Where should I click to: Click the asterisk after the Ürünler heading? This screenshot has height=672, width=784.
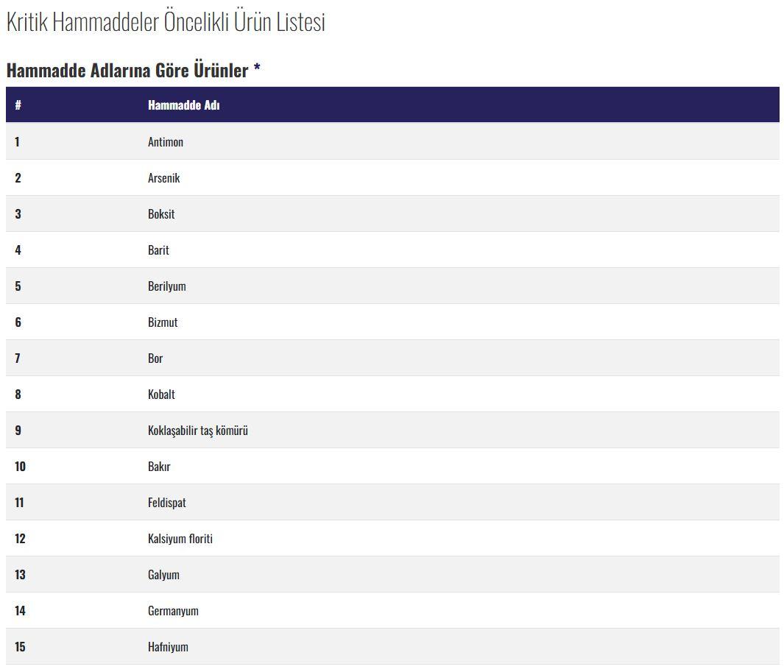(x=257, y=69)
